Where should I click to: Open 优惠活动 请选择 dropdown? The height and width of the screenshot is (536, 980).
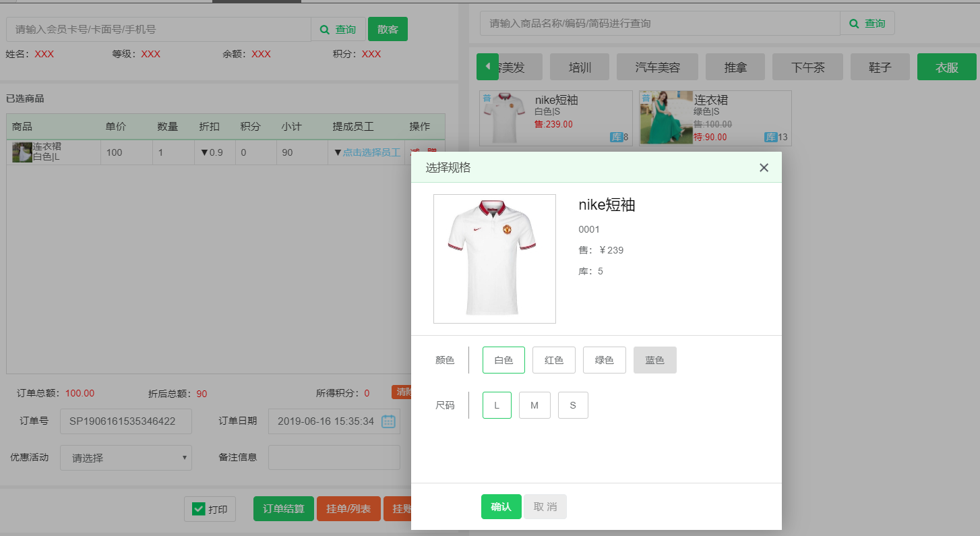(x=126, y=458)
